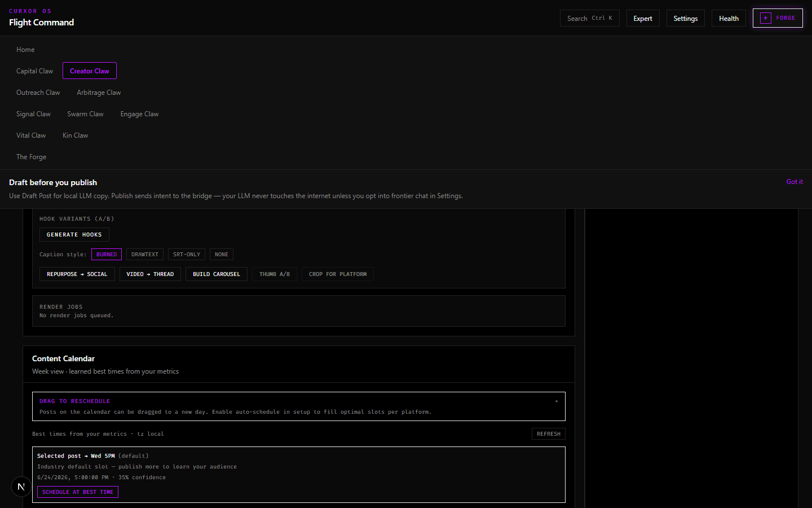The image size is (812, 508).
Task: Refresh best times with REFRESH
Action: click(x=549, y=434)
